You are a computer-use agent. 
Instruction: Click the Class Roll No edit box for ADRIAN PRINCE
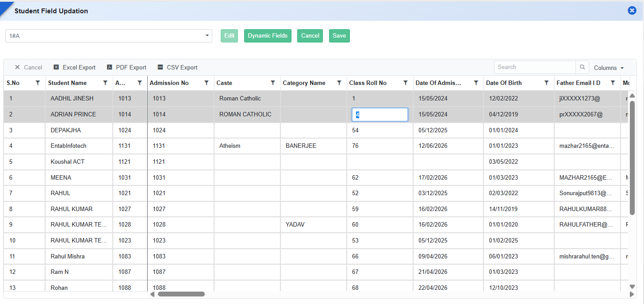click(380, 115)
